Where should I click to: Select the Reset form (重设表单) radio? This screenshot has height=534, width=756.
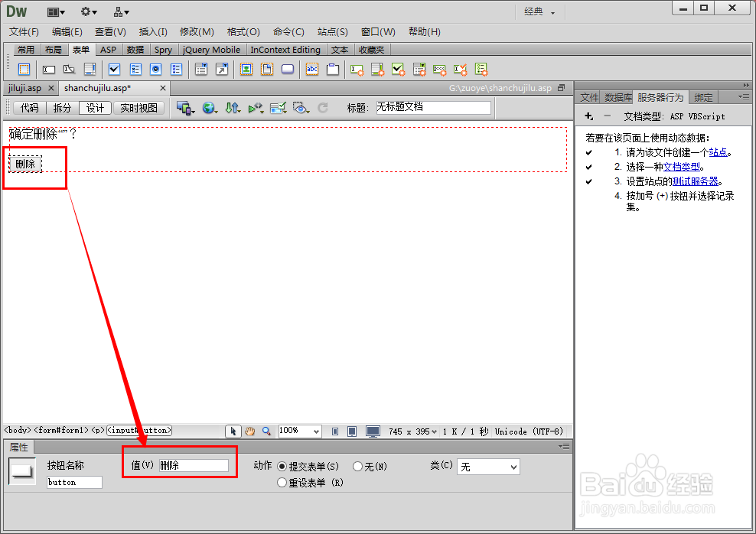(x=282, y=483)
